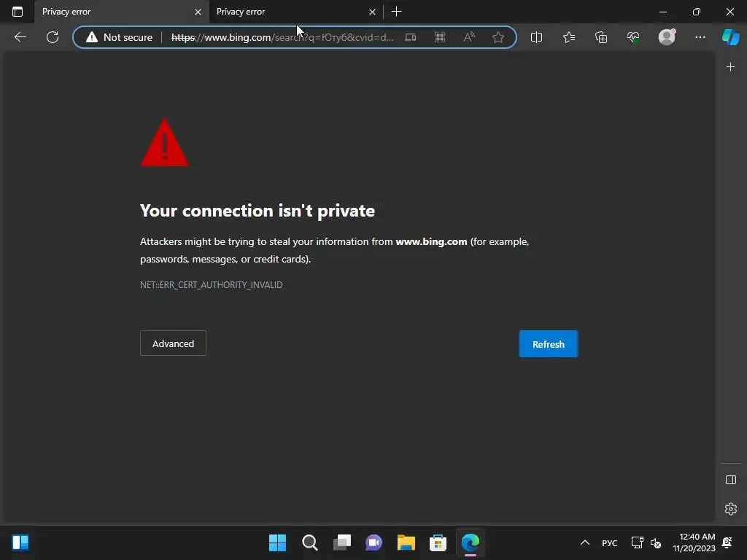Switch to the second Privacy error tab
Viewport: 747px width, 560px height.
coord(295,12)
